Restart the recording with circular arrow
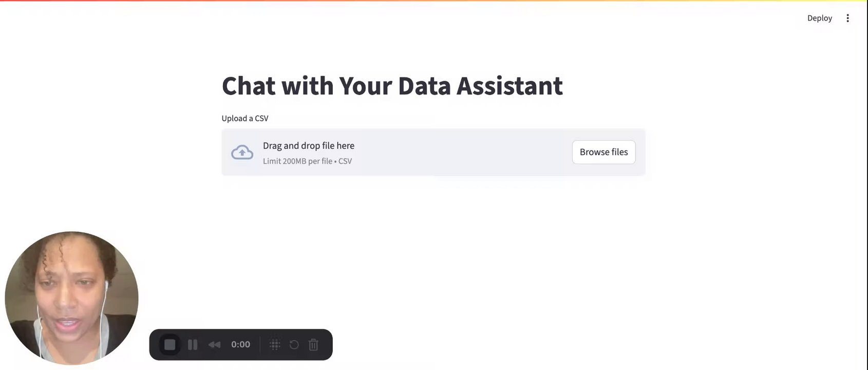The width and height of the screenshot is (868, 370). (294, 344)
